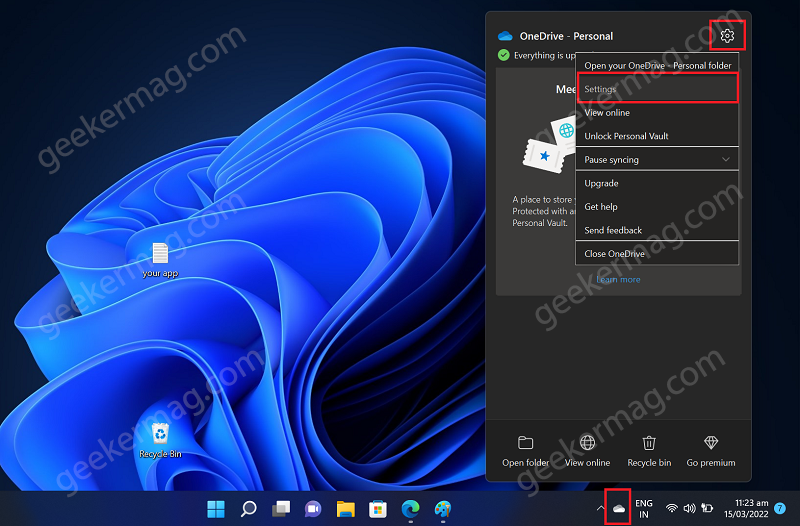The height and width of the screenshot is (526, 800).
Task: Choose View online in the dropdown menu
Action: pyautogui.click(x=657, y=112)
